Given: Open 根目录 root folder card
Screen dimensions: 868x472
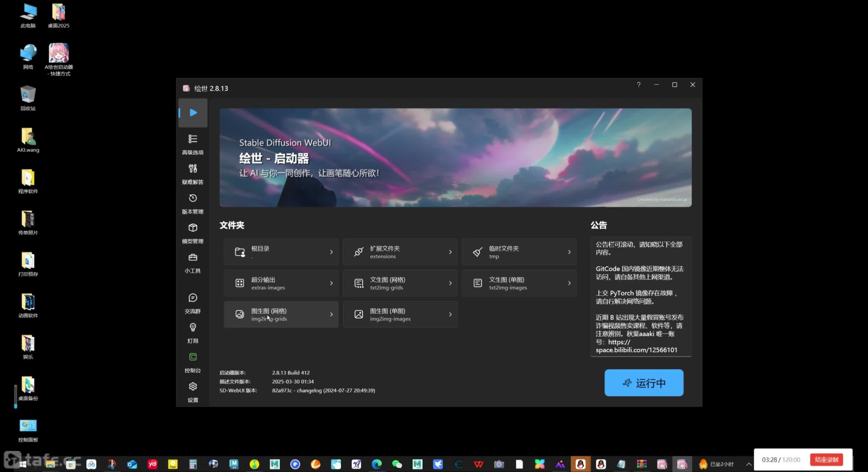Looking at the screenshot, I should point(281,252).
